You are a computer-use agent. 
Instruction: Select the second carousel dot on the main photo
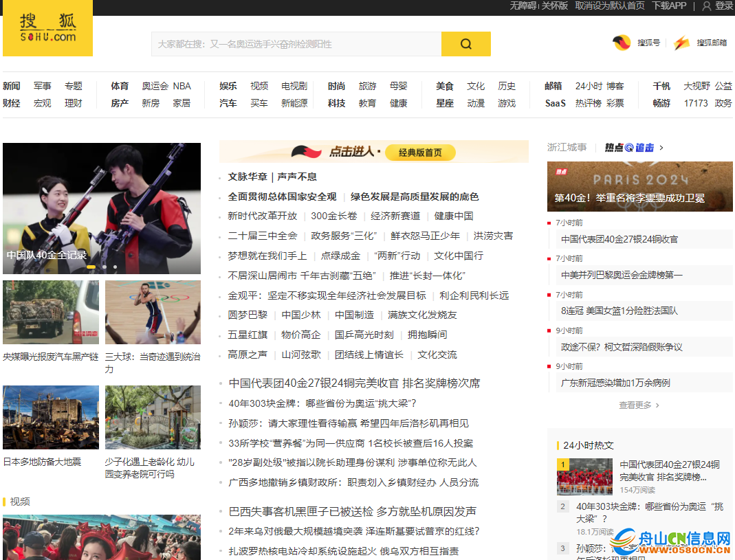coord(105,267)
